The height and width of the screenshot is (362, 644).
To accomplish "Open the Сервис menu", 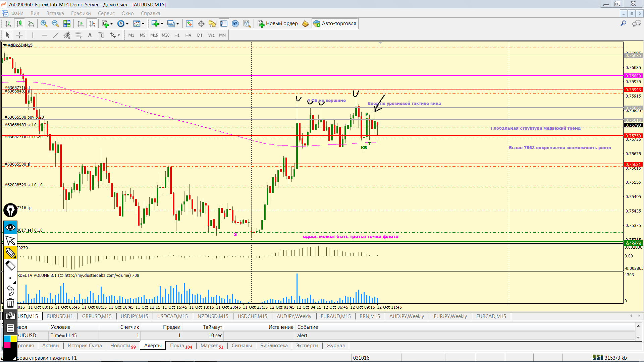I will point(106,13).
